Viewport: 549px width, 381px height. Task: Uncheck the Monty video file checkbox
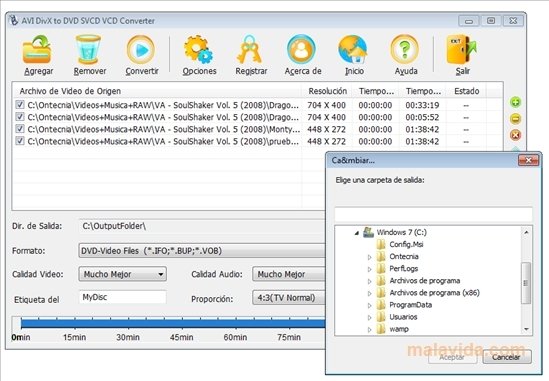(x=20, y=129)
